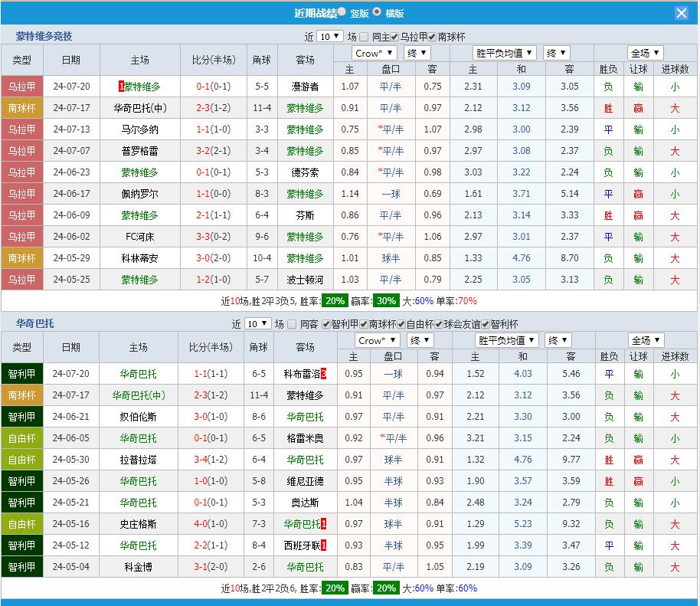Screen dimensions: 700x606
Task: Open 全场 dropdown in 华奇巴托 table
Action: [646, 340]
